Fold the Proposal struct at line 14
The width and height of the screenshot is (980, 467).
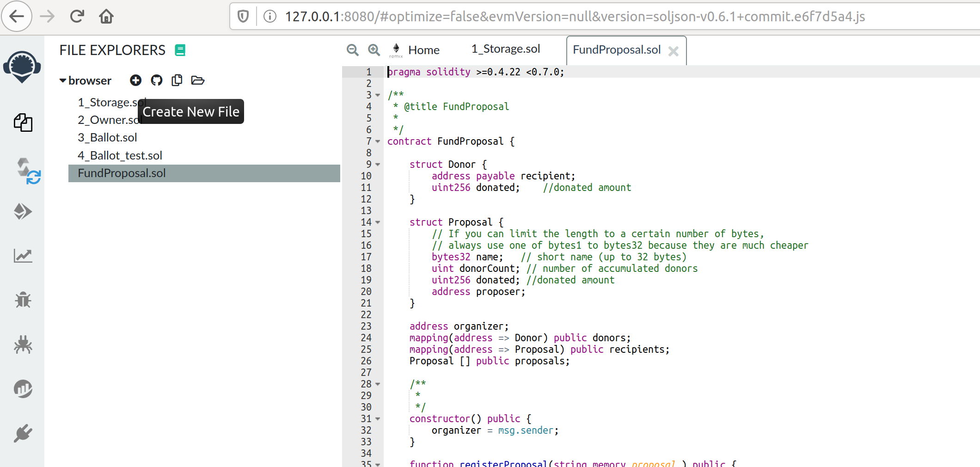(378, 222)
